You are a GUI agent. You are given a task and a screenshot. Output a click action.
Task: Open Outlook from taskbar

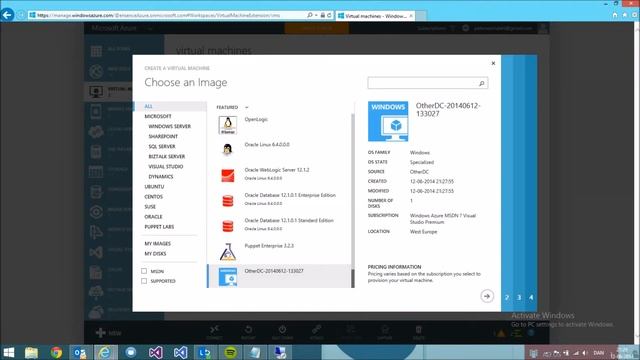[x=80, y=353]
